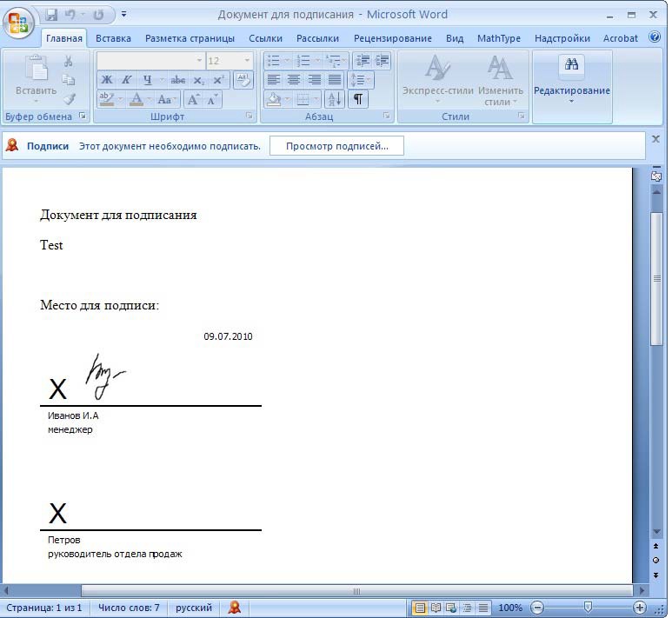Click the Paste (Вставить) icon
Viewport: 672px width, 618px height.
point(36,68)
